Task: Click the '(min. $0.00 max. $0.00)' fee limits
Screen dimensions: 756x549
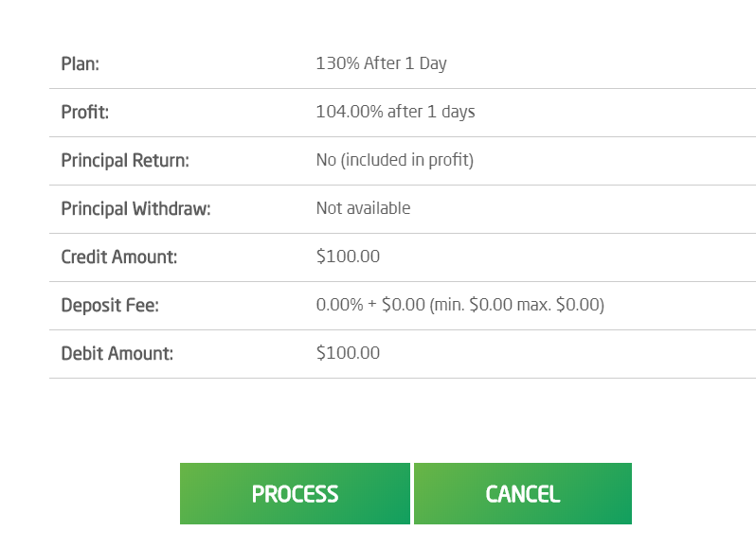Action: pyautogui.click(x=517, y=306)
